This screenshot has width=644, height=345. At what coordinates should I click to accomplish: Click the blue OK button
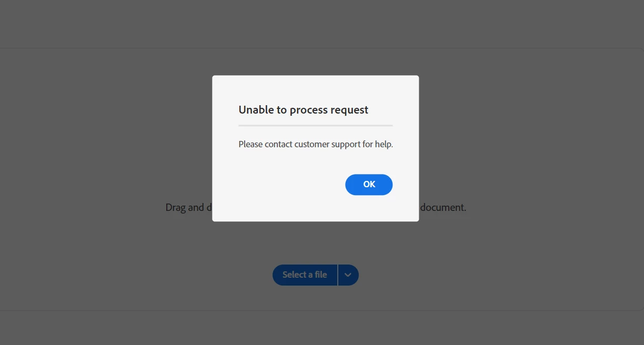pos(369,185)
